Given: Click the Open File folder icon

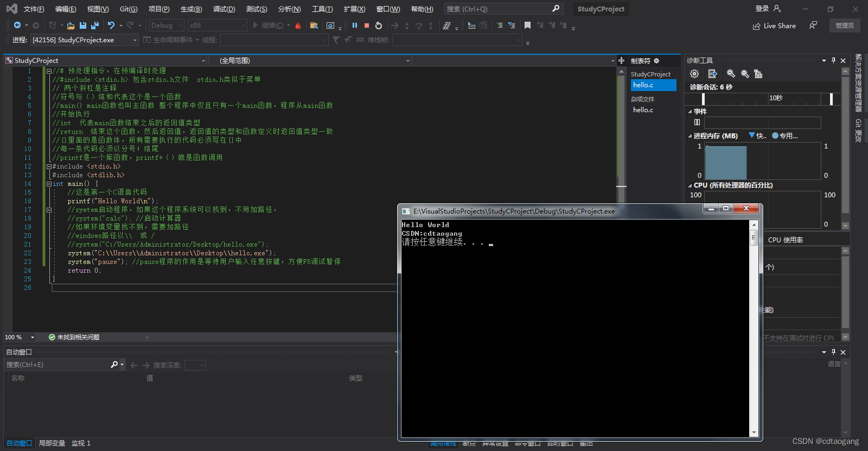Looking at the screenshot, I should click(x=71, y=25).
